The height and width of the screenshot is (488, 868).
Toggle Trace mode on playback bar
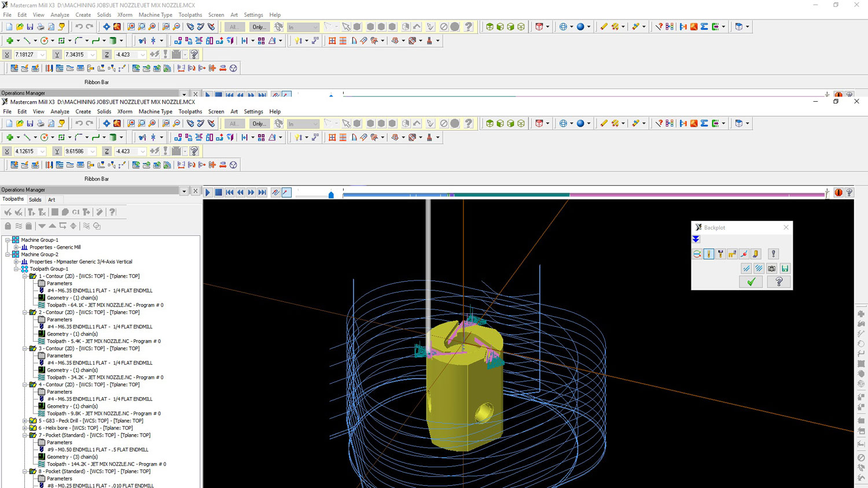(x=275, y=192)
